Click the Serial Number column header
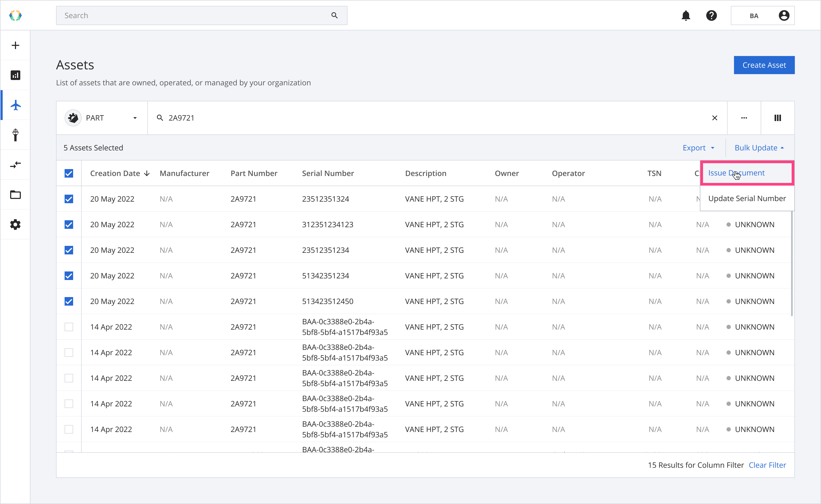 [x=328, y=173]
